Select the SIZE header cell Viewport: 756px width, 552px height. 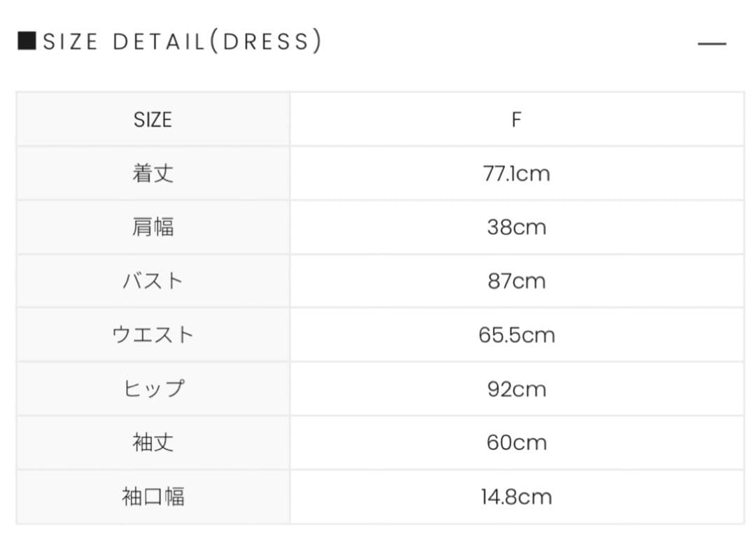(x=153, y=119)
